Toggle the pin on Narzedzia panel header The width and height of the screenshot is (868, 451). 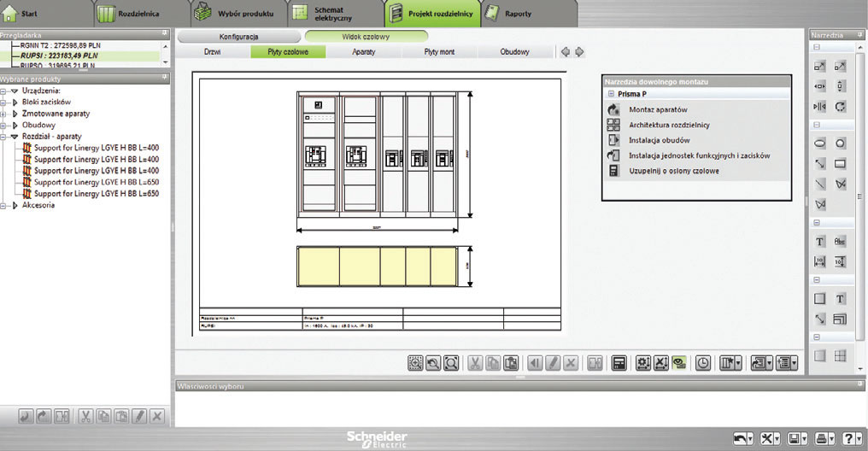(861, 34)
